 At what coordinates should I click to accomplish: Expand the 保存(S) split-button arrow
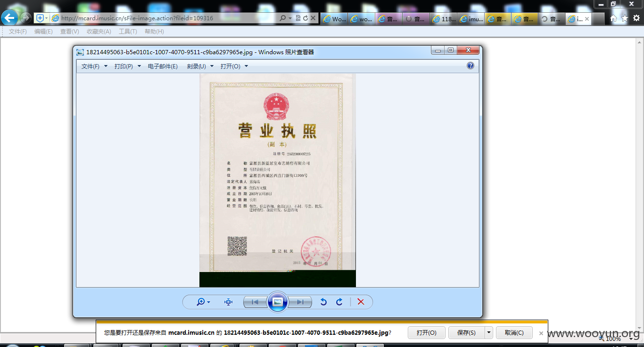(489, 332)
